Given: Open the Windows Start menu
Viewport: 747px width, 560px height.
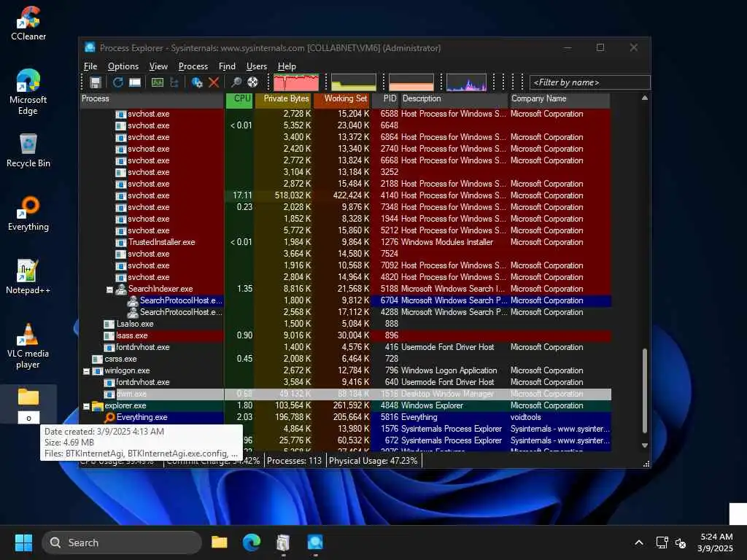Looking at the screenshot, I should click(x=23, y=542).
